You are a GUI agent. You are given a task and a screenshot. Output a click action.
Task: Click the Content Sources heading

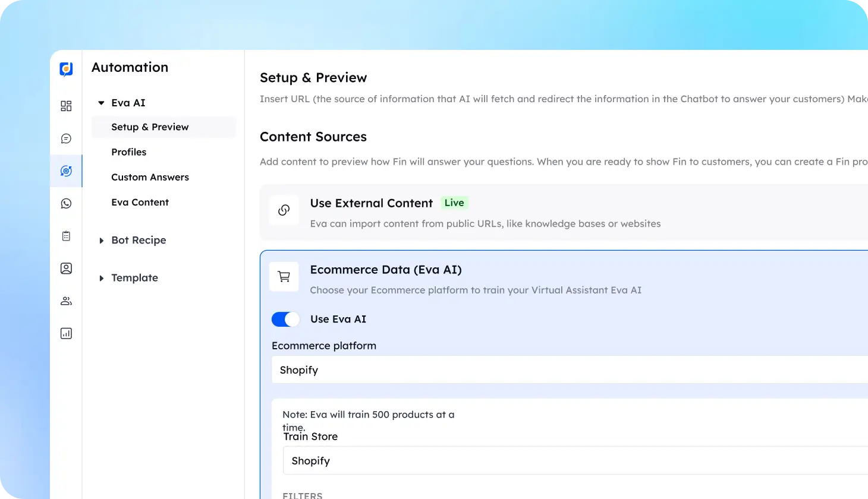pos(313,137)
